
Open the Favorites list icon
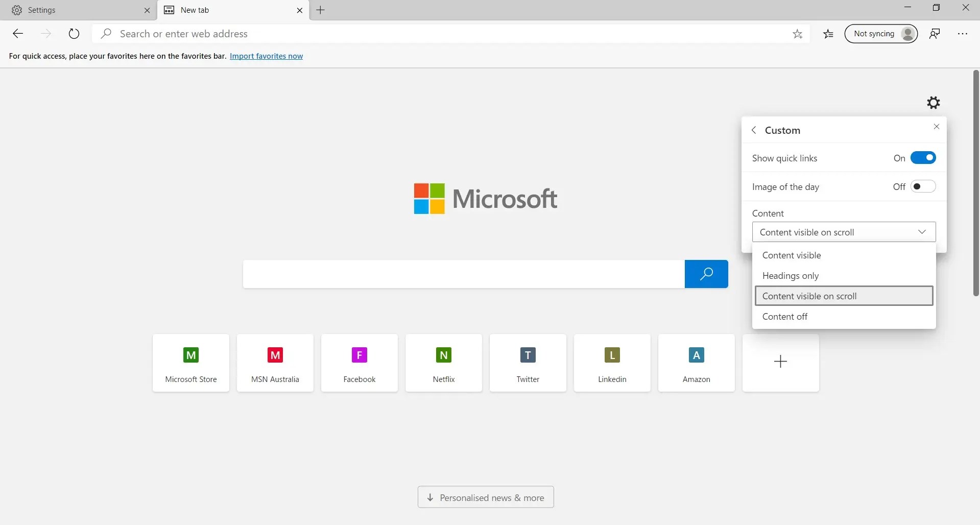coord(828,34)
